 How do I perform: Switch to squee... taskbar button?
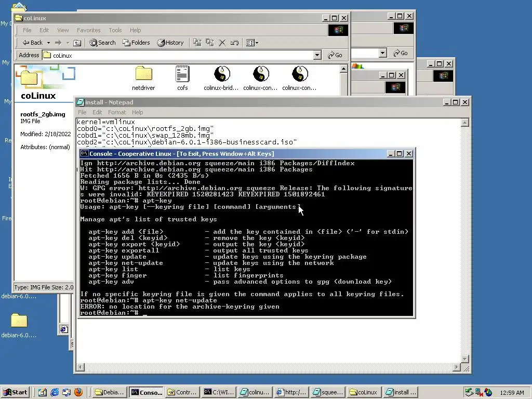(x=328, y=392)
